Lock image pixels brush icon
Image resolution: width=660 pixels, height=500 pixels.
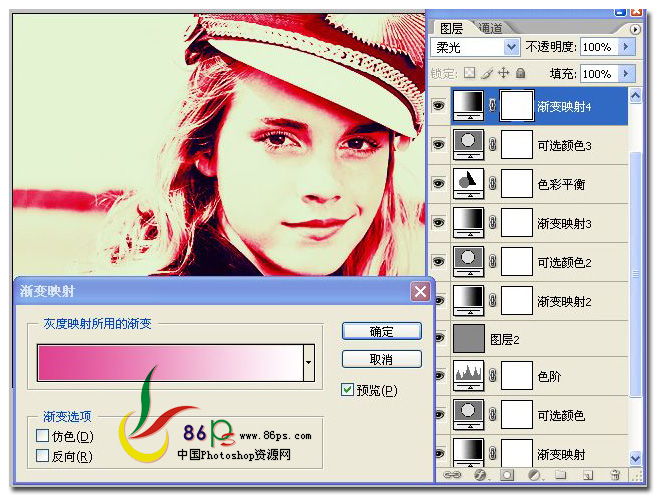[x=487, y=73]
